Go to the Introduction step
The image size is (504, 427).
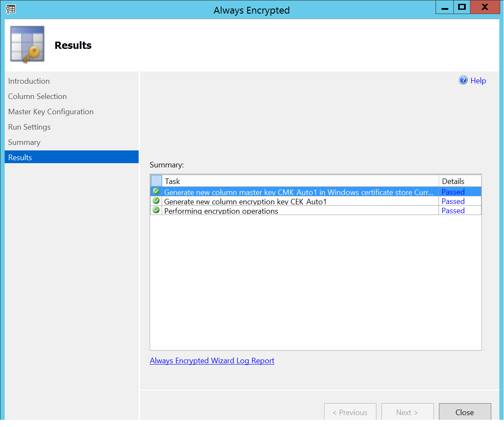pos(29,81)
